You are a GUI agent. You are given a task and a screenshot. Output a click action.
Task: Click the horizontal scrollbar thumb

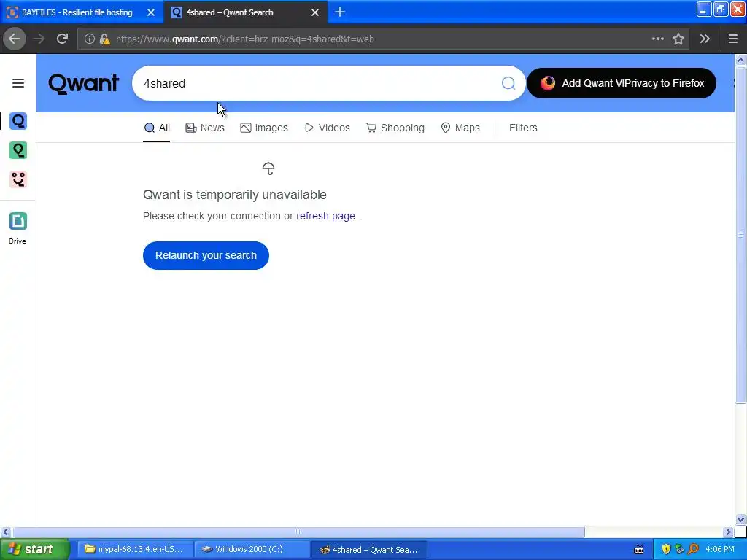tap(298, 532)
